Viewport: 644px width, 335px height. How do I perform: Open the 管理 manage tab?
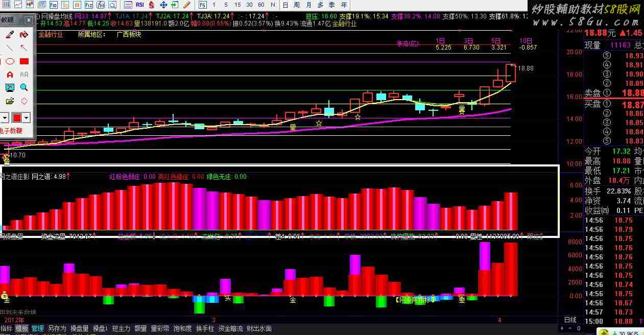38,328
